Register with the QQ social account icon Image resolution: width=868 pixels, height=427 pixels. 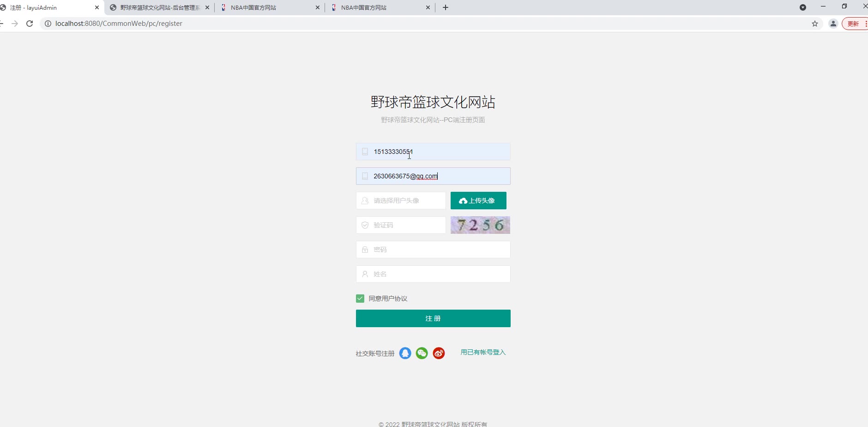click(405, 354)
